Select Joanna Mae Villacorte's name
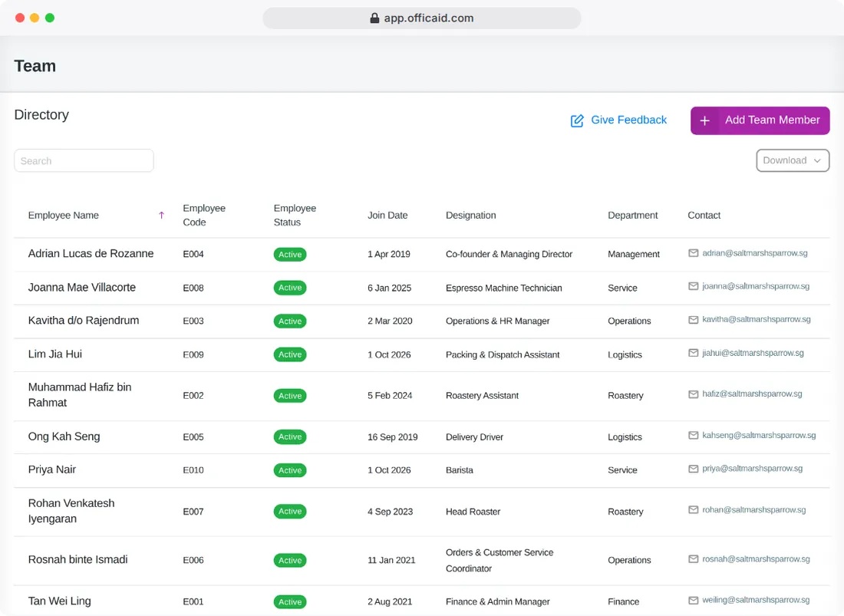 click(82, 287)
